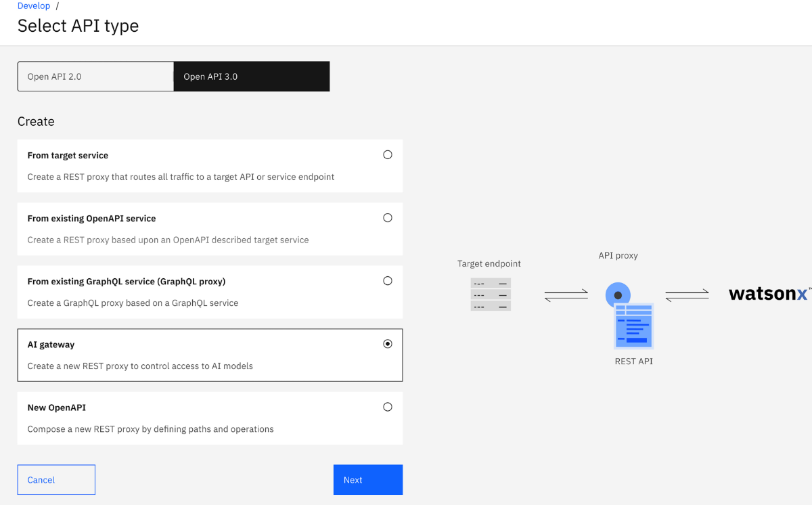Click the AI gateway card description

140,366
